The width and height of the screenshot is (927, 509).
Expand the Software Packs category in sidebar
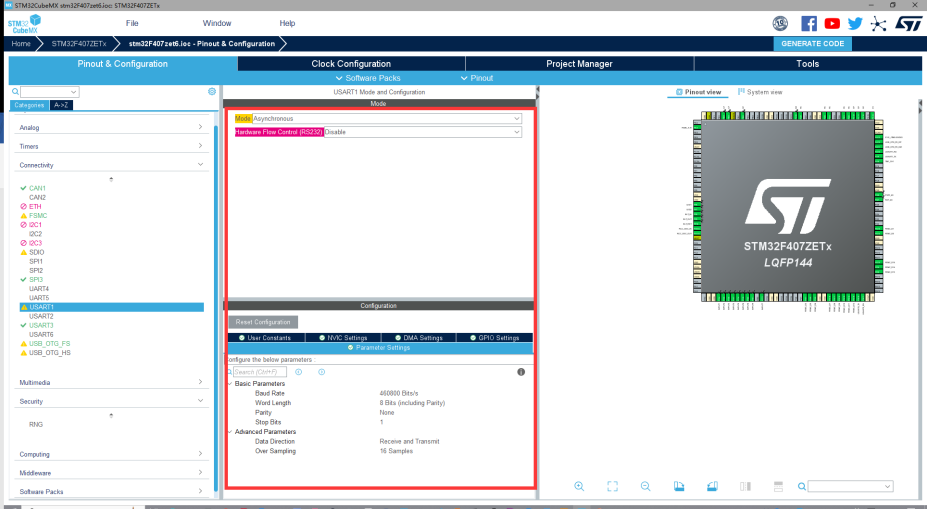click(111, 492)
